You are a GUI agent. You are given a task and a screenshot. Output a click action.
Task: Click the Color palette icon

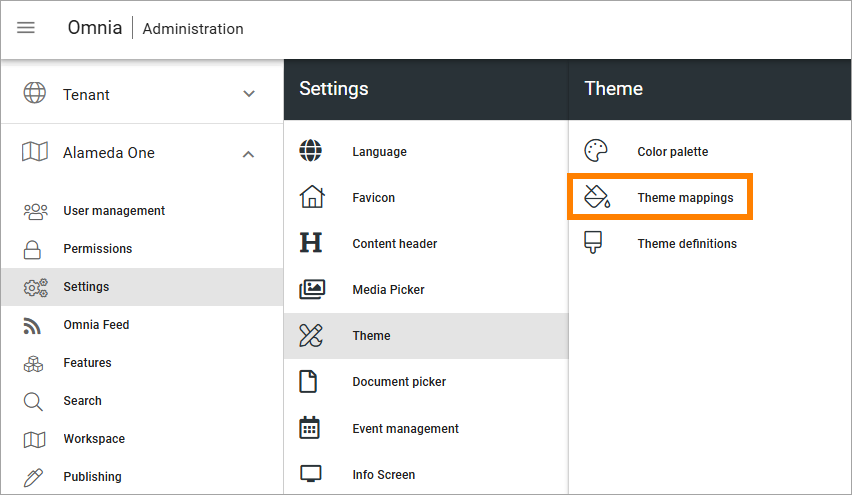click(596, 151)
